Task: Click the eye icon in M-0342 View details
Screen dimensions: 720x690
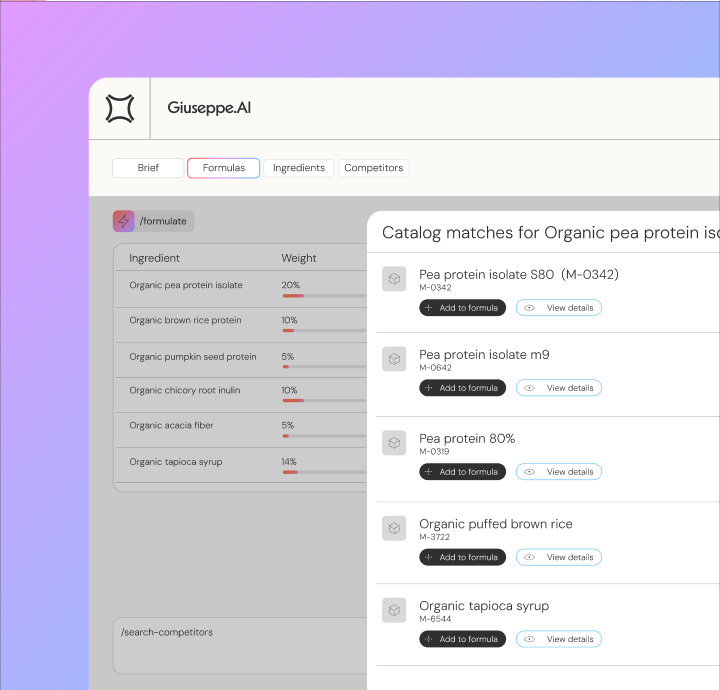Action: 529,308
